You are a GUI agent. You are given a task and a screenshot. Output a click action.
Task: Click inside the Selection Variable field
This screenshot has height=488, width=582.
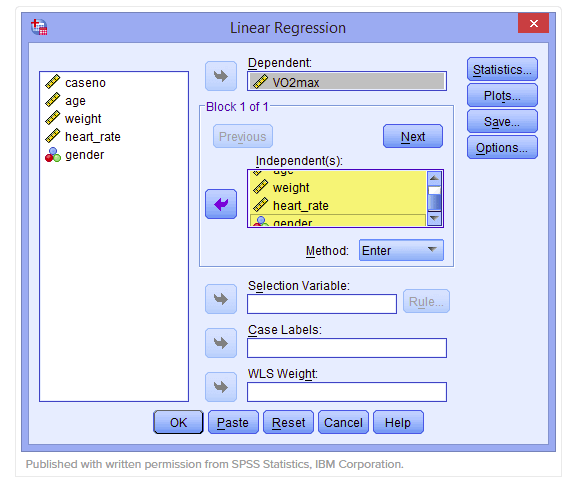pyautogui.click(x=322, y=304)
